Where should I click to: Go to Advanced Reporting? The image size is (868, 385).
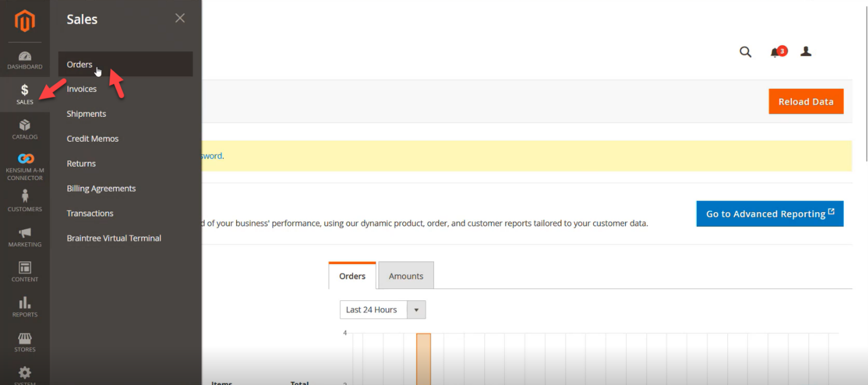click(770, 214)
